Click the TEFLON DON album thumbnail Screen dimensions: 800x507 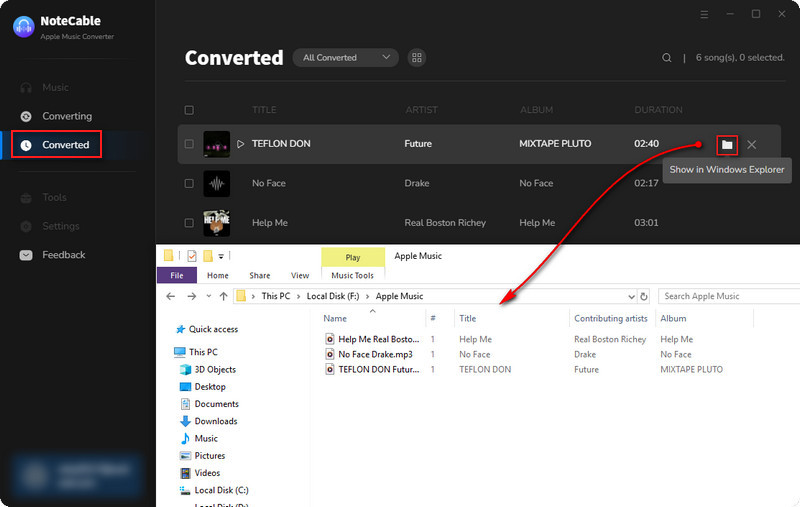click(x=217, y=144)
